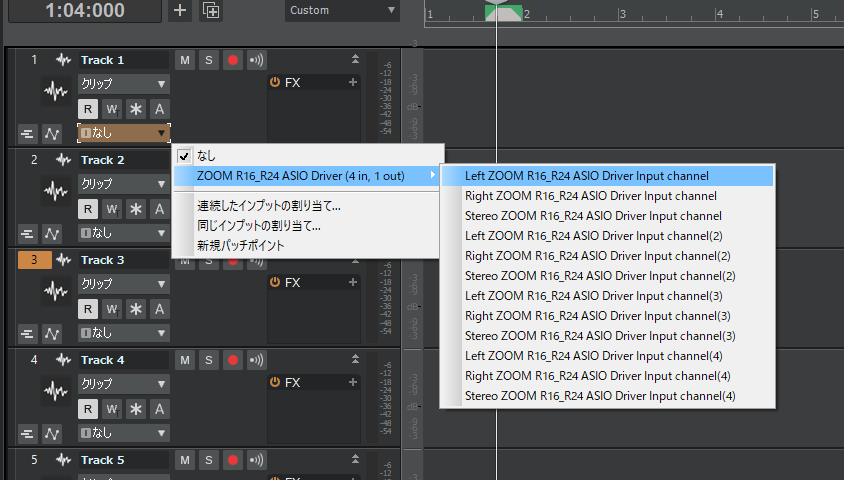Select Left ZOOM Input channel(4)
Screen dimensions: 844x480
pos(608,356)
